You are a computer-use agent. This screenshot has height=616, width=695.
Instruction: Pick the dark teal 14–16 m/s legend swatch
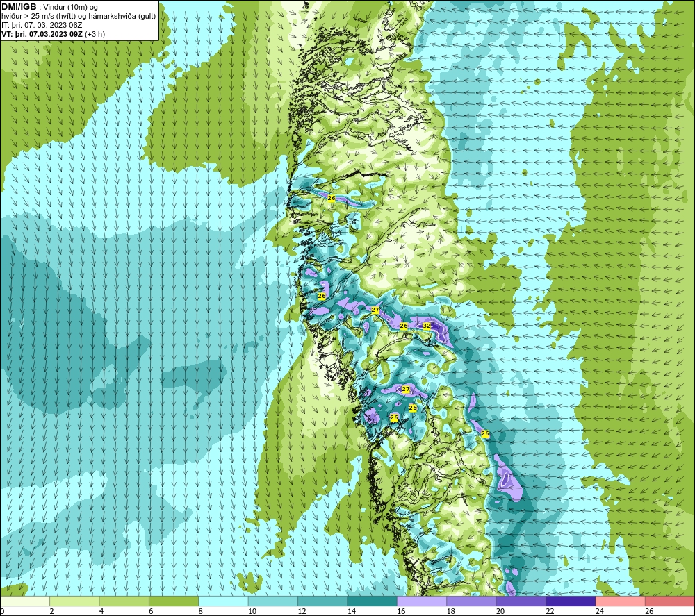(x=373, y=601)
